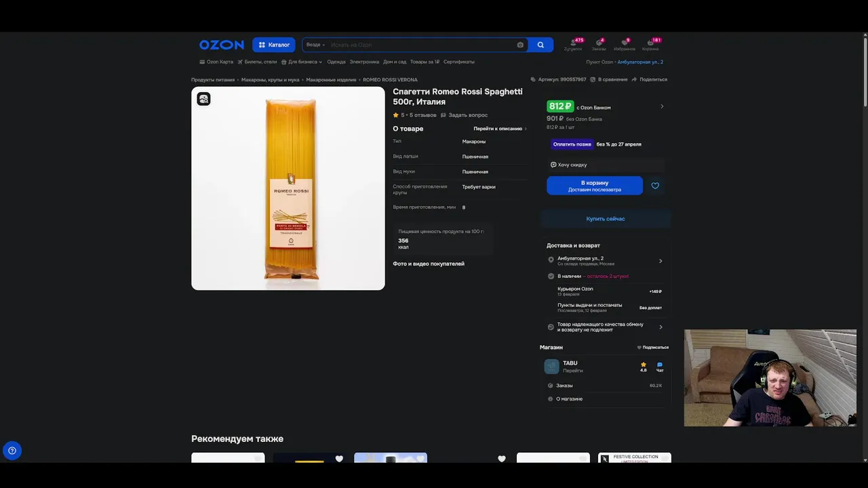Image resolution: width=868 pixels, height=488 pixels.
Task: Expand the 812 ₽ Ozon Банк price details
Action: click(x=662, y=106)
